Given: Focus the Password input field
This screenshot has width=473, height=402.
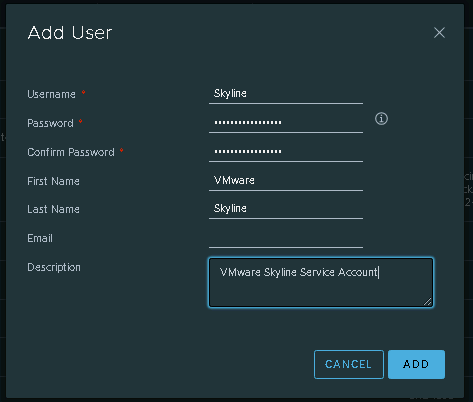Looking at the screenshot, I should (x=286, y=123).
